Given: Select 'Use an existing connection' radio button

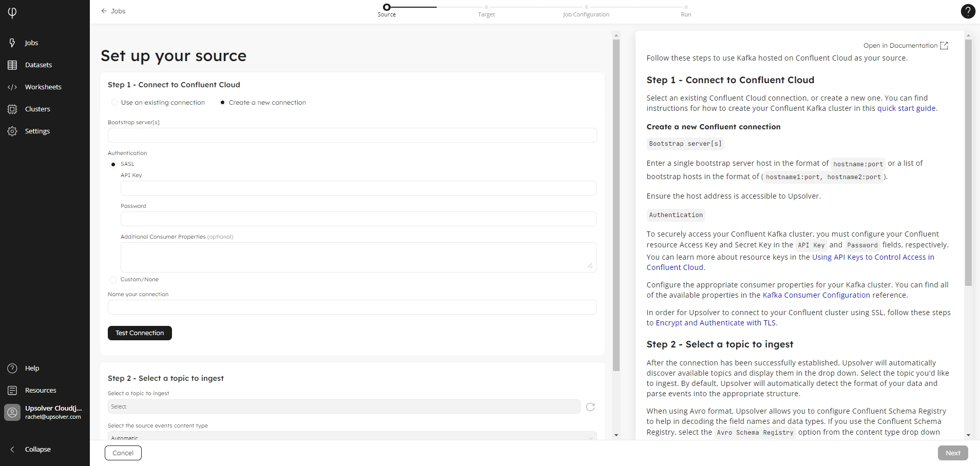Looking at the screenshot, I should pyautogui.click(x=114, y=103).
